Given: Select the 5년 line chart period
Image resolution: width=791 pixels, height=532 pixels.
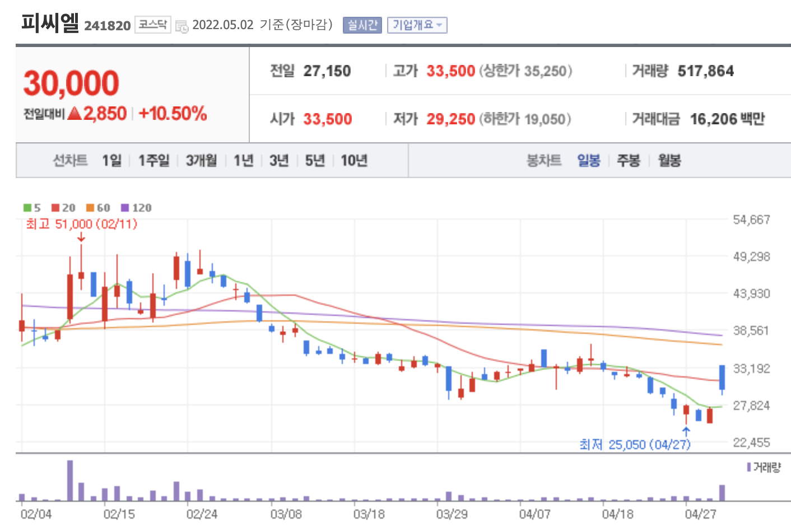Looking at the screenshot, I should [315, 161].
